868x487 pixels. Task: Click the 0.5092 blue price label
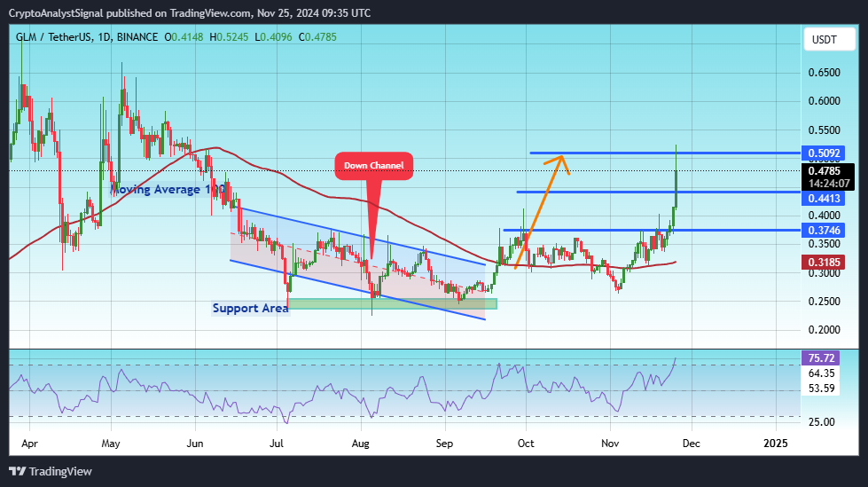(824, 153)
